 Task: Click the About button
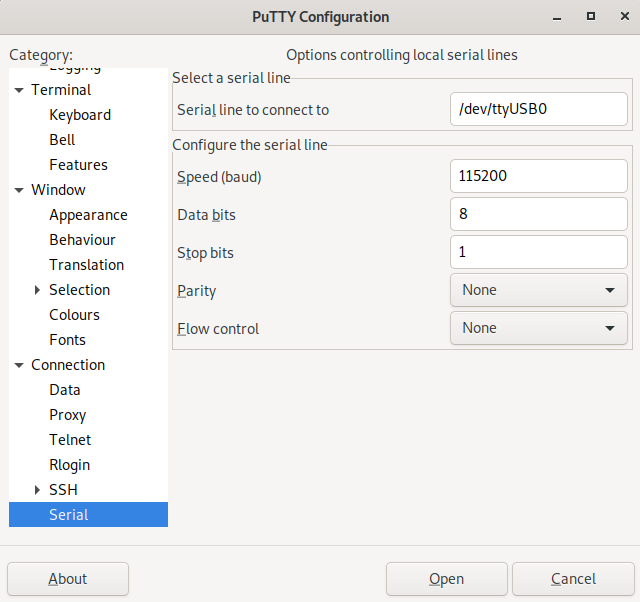(x=68, y=579)
